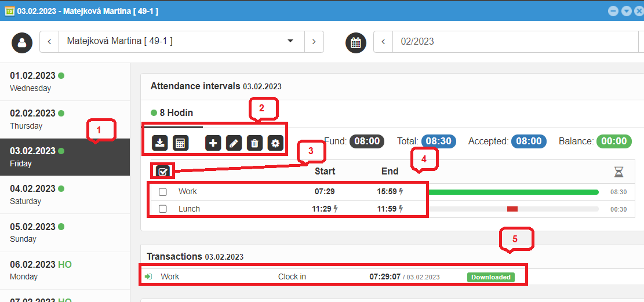The image size is (644, 302).
Task: Click the green Work duration bar
Action: tap(513, 192)
